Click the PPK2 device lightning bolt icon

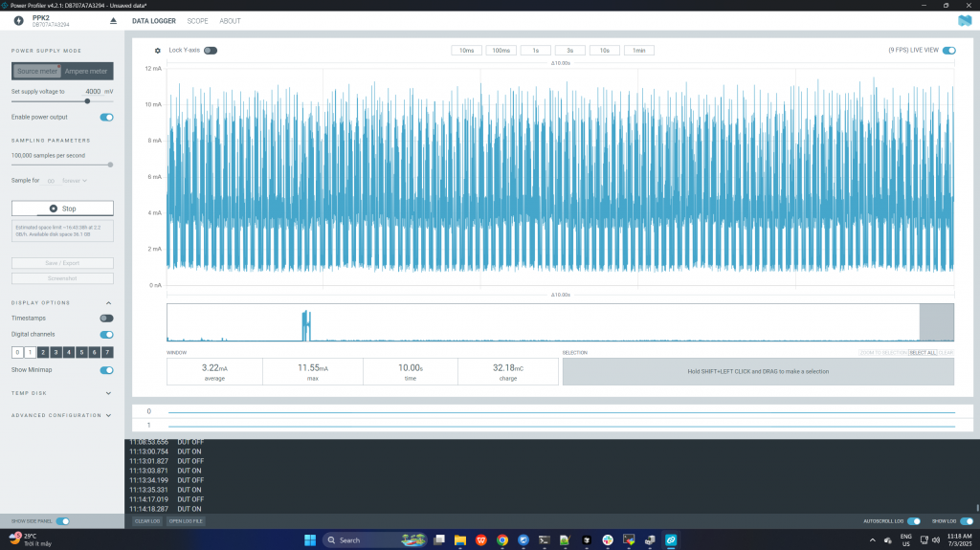click(18, 20)
